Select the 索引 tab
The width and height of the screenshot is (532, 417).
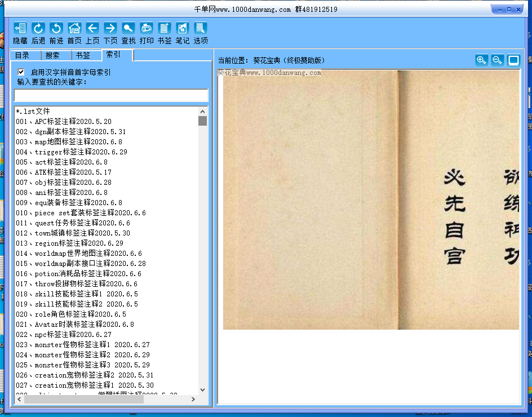pyautogui.click(x=117, y=55)
